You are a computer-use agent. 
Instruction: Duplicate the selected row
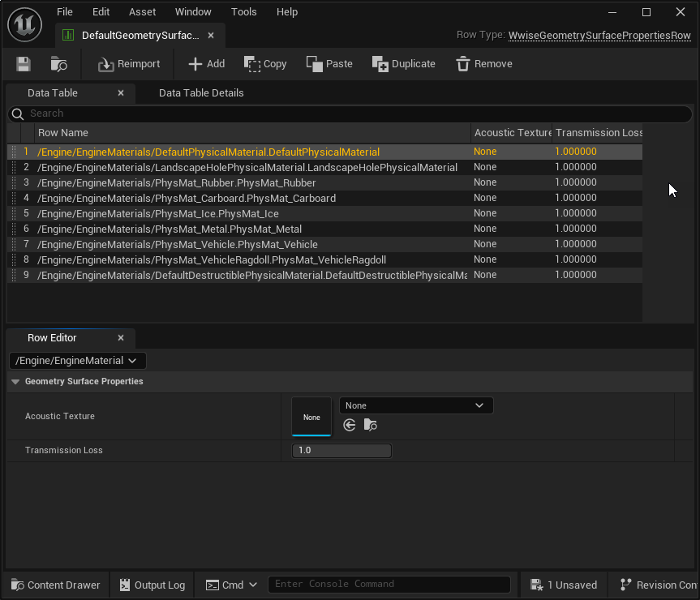(403, 64)
